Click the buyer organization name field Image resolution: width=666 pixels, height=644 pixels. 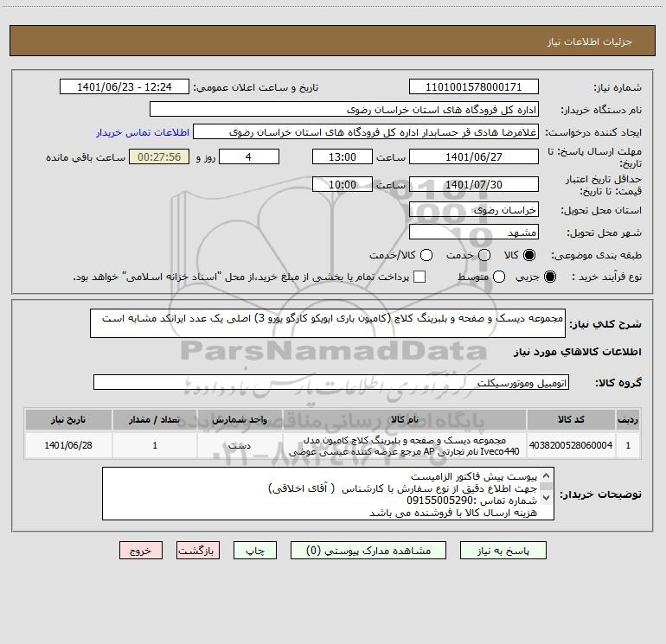tap(344, 110)
